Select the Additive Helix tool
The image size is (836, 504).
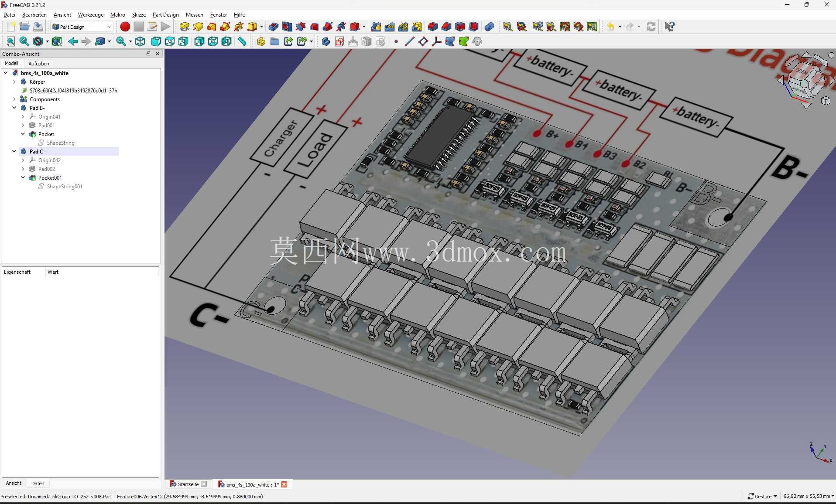pos(239,27)
